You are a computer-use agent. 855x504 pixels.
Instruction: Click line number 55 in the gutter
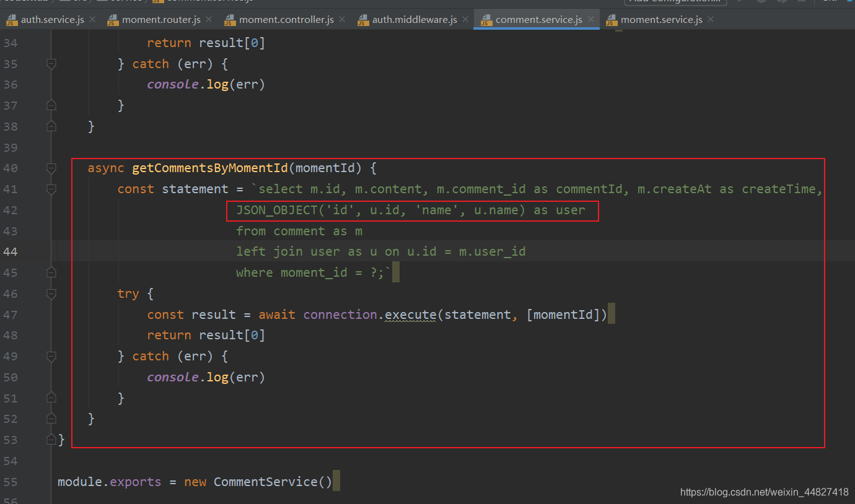11,481
